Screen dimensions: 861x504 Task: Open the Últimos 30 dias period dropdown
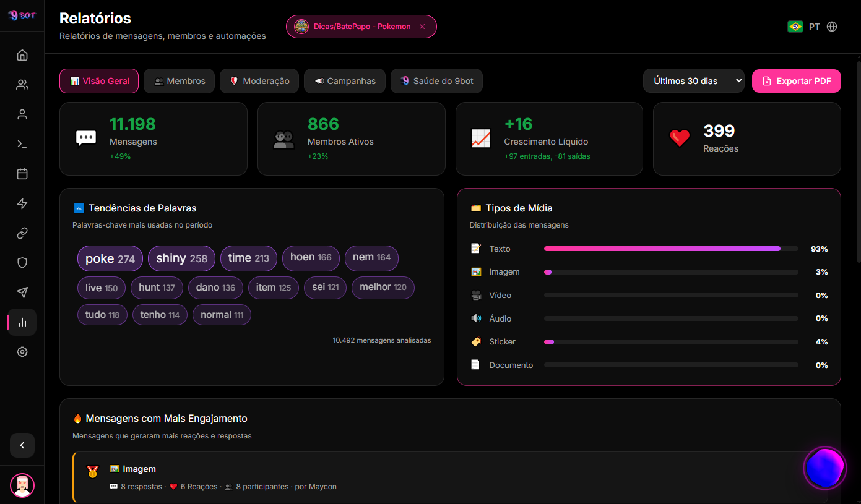pyautogui.click(x=694, y=81)
